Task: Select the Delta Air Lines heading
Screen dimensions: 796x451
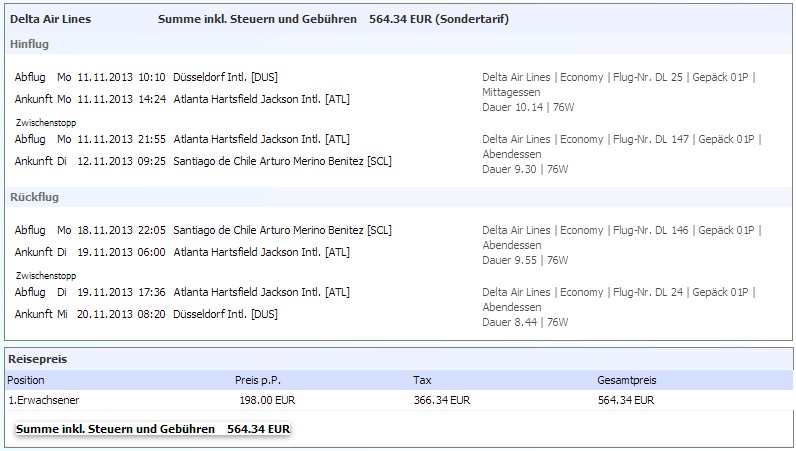Action: [50, 19]
